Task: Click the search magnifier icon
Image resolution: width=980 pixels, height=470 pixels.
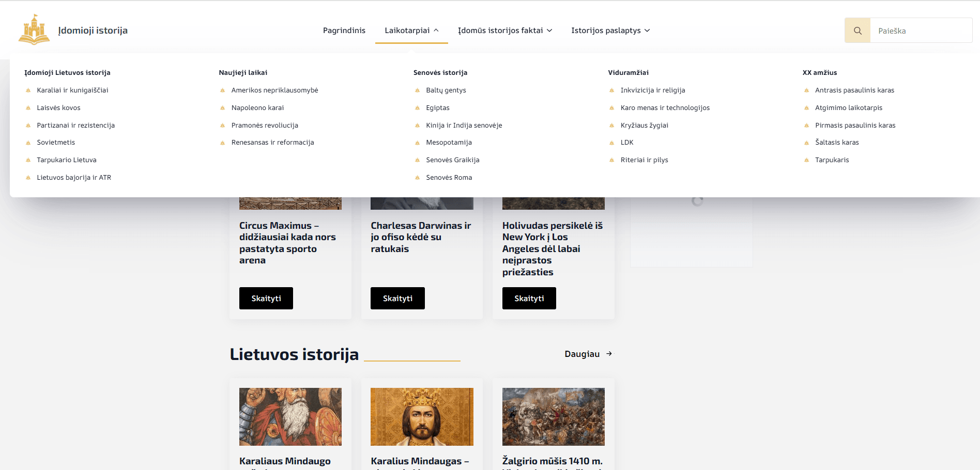Action: click(x=857, y=30)
